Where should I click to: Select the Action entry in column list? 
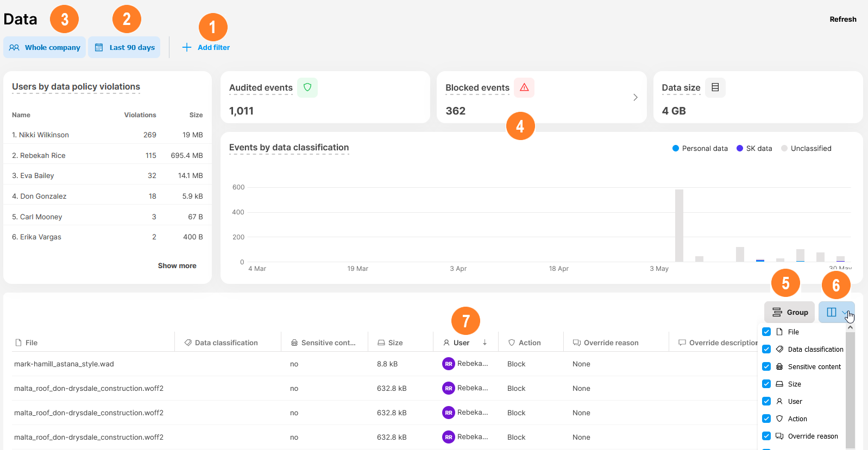tap(797, 419)
